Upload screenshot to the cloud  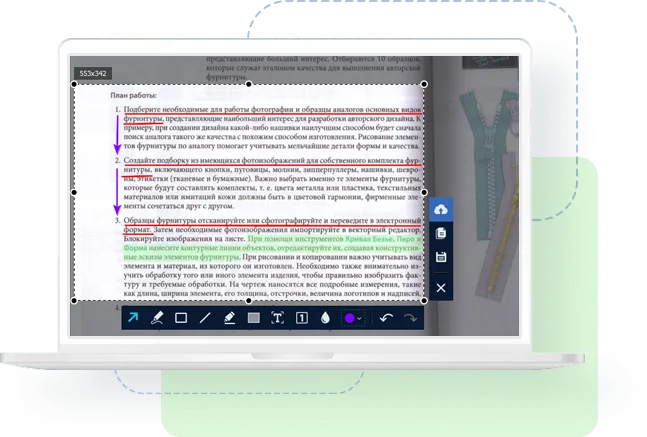[x=441, y=209]
